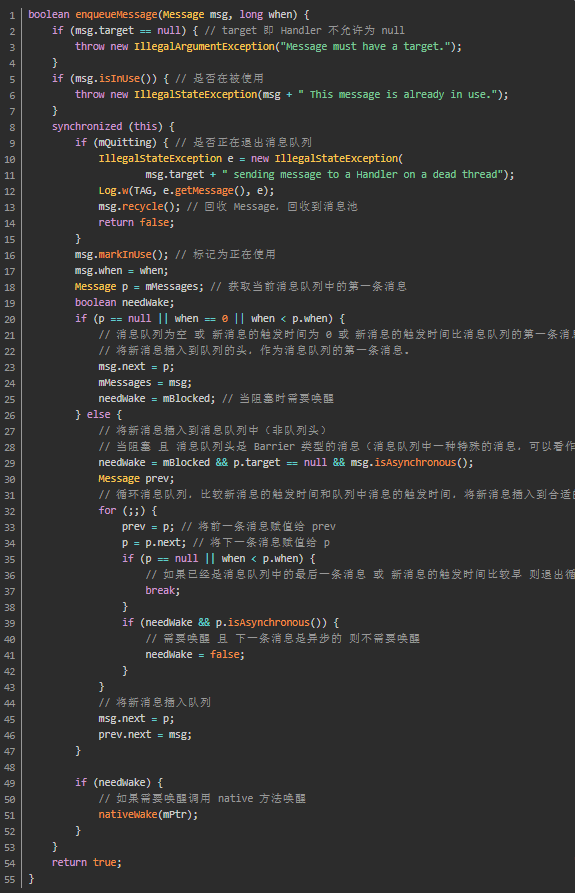Click return false on line 14
This screenshot has height=893, width=575.
136,222
